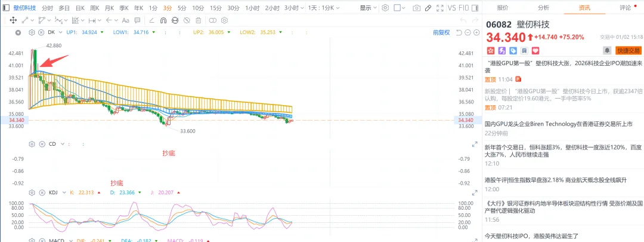
Task: Toggle the red heart favorite icon
Action: coord(535,51)
